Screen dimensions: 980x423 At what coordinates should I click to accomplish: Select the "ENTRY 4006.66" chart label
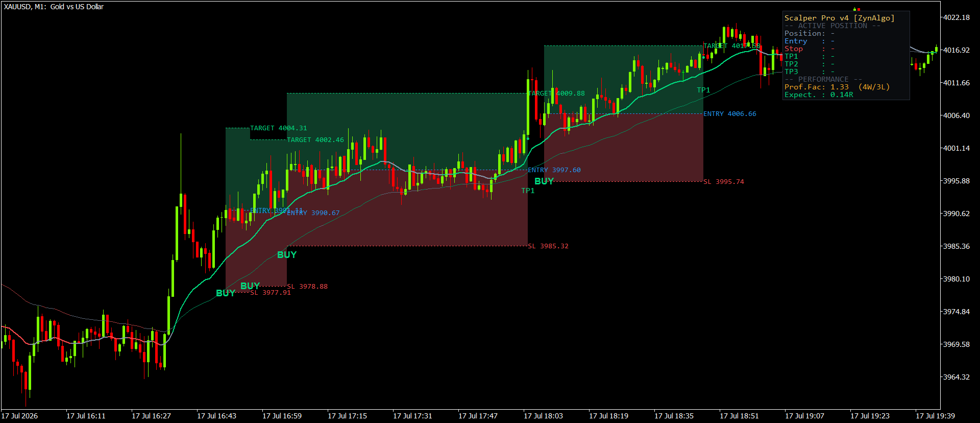[x=730, y=114]
